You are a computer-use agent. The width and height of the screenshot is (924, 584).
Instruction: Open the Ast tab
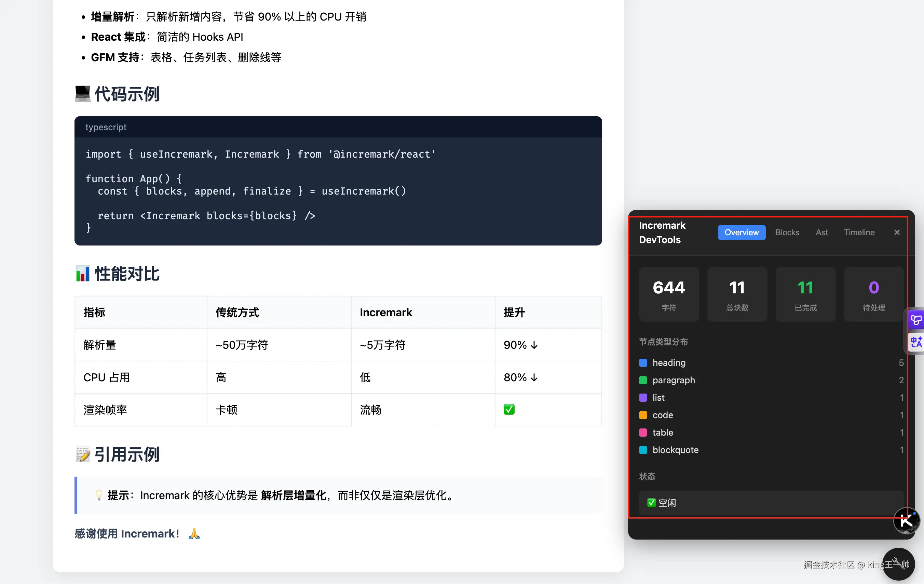click(821, 232)
